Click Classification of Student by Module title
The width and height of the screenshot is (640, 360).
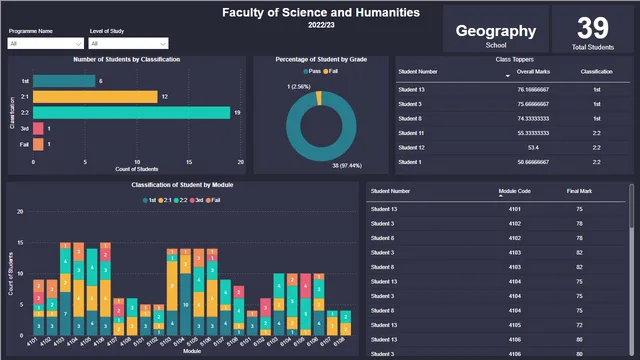[182, 185]
